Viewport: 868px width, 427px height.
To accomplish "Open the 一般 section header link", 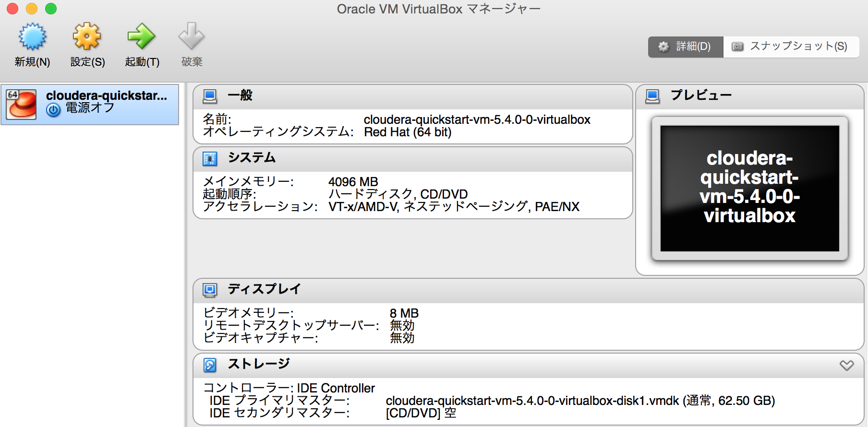I will click(x=240, y=95).
